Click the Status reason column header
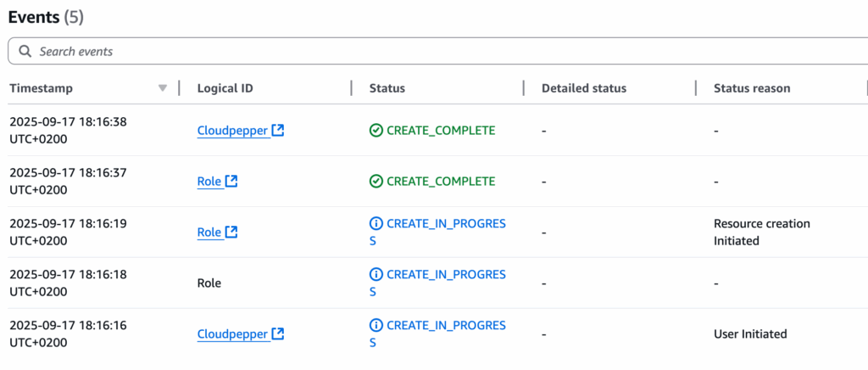Viewport: 868px width, 370px height. coord(752,88)
